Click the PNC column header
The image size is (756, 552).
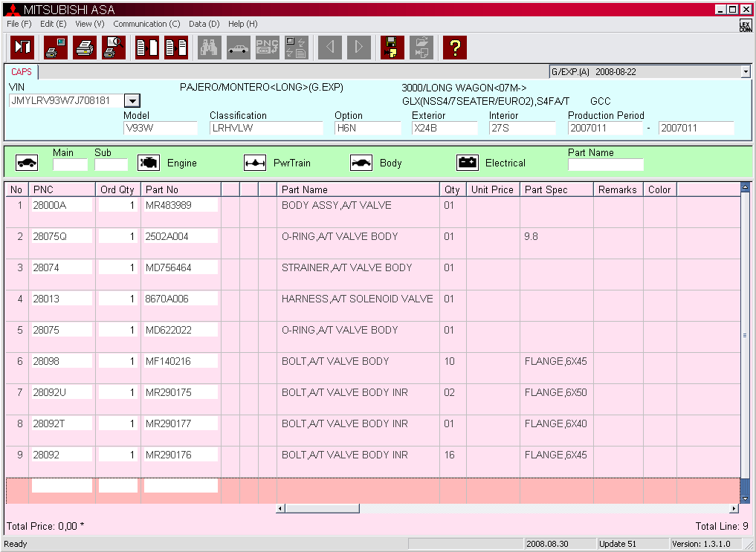point(62,189)
